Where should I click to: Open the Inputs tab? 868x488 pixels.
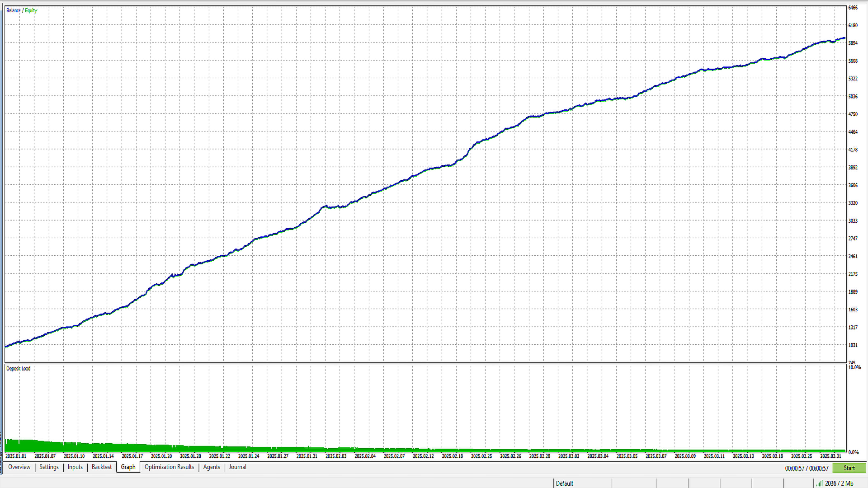(x=75, y=467)
